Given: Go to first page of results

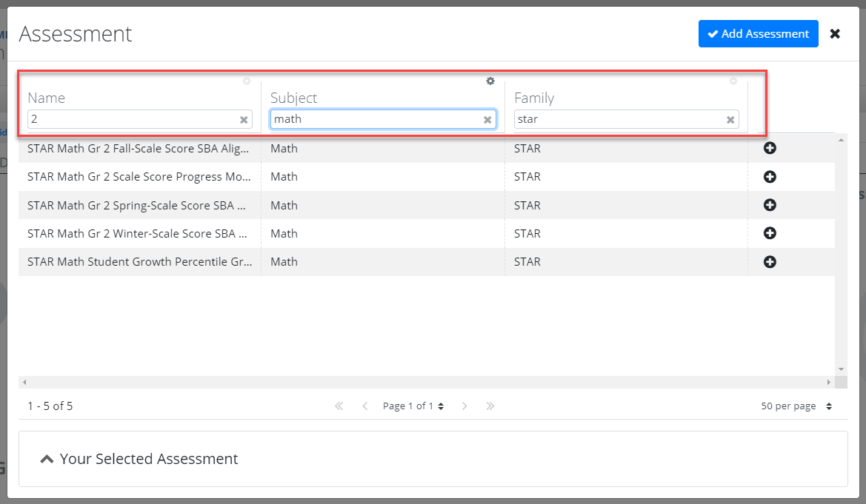Looking at the screenshot, I should pos(339,406).
